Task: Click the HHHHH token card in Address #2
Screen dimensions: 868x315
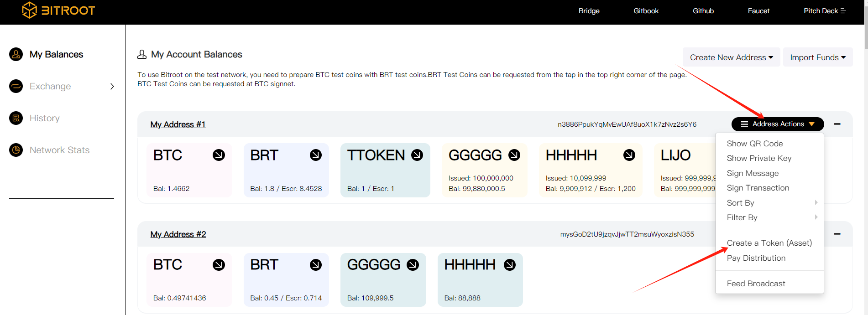Action: point(480,280)
